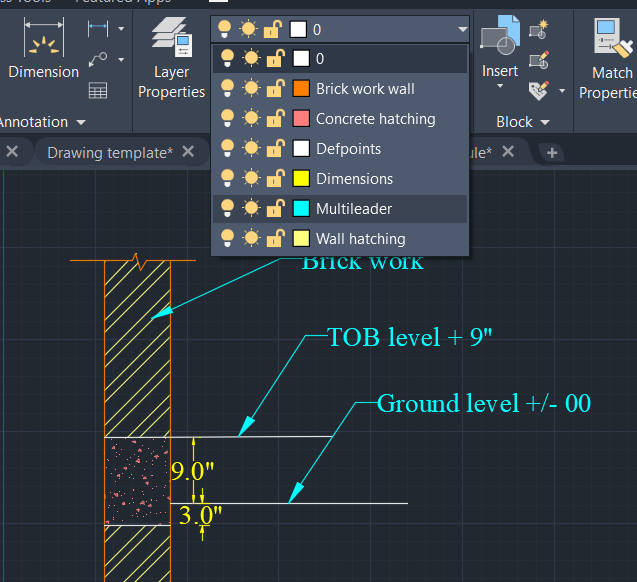Image resolution: width=637 pixels, height=582 pixels.
Task: Activate Match Properties tool
Action: tap(612, 58)
